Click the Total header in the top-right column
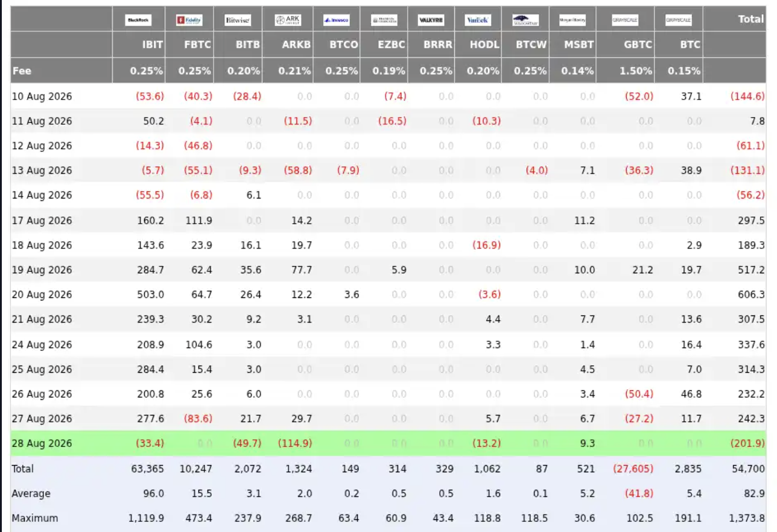The height and width of the screenshot is (532, 777). coord(751,19)
